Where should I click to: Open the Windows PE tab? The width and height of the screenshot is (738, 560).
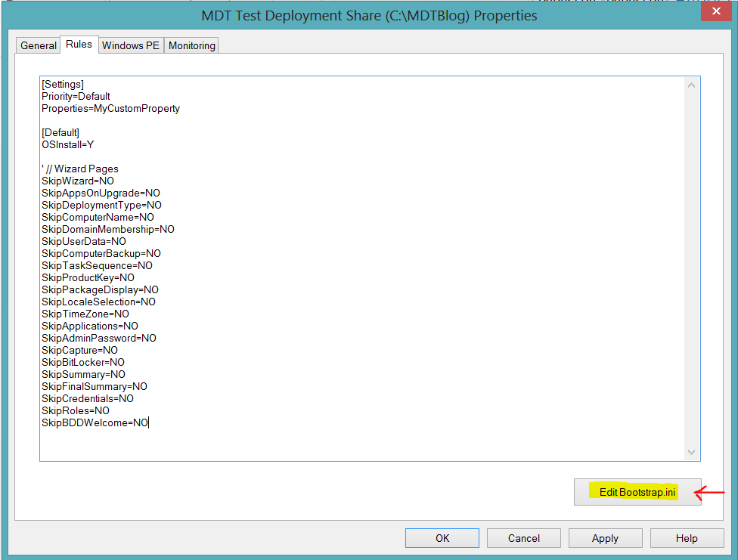pyautogui.click(x=131, y=45)
